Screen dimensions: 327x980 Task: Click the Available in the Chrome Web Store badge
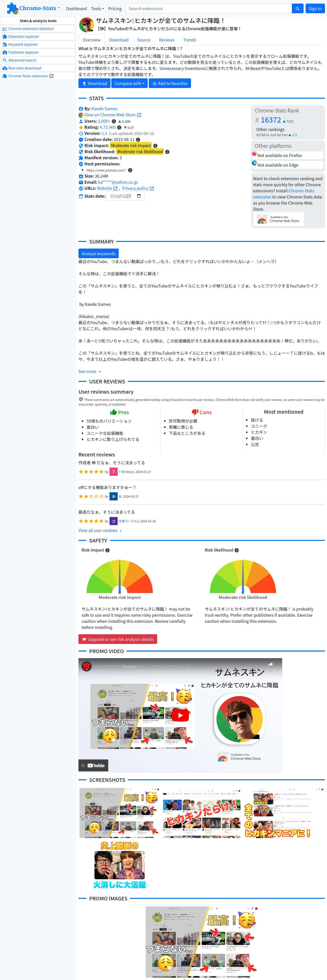coord(279,220)
